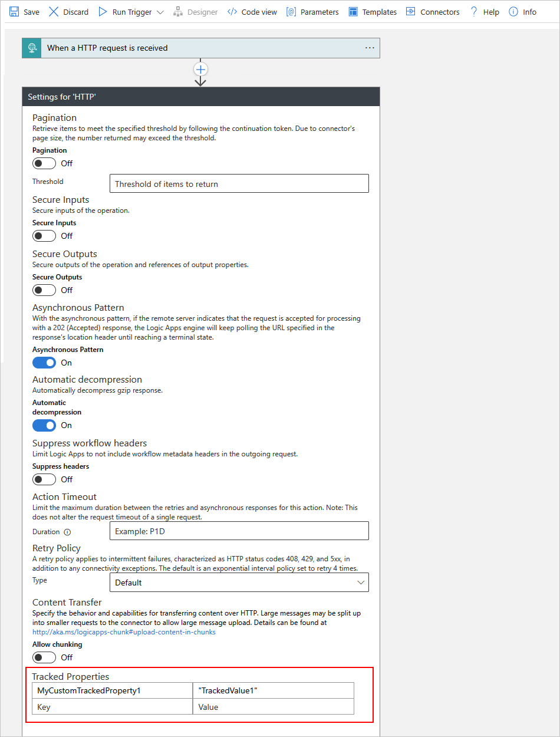Expand the Run Trigger dropdown arrow
The height and width of the screenshot is (737, 560).
point(160,11)
